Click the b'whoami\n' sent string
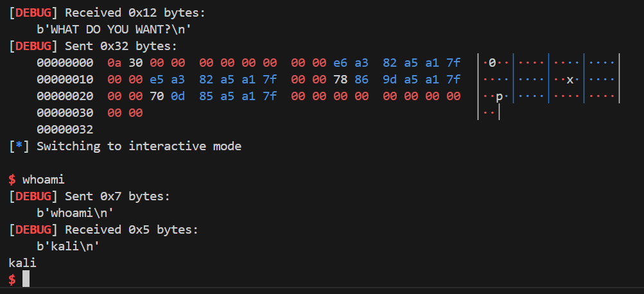Image resolution: width=644 pixels, height=294 pixels. click(75, 213)
